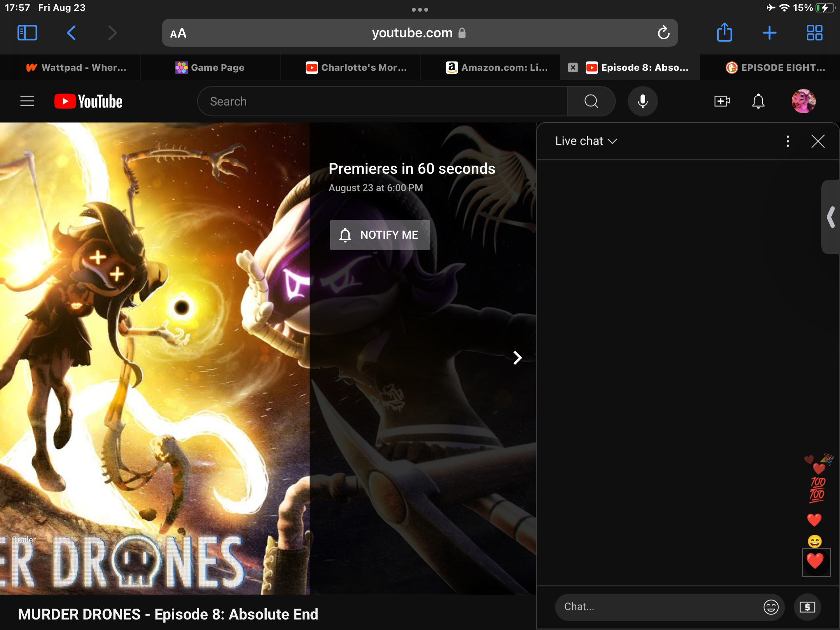The width and height of the screenshot is (840, 630).
Task: Open the side slide-over handle arrow
Action: (831, 217)
